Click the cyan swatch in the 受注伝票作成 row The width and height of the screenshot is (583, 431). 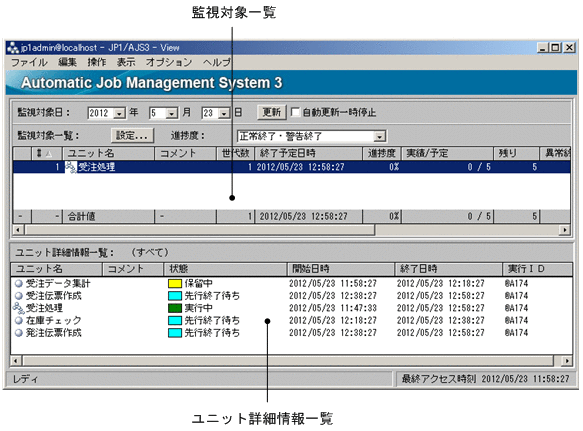[x=175, y=296]
